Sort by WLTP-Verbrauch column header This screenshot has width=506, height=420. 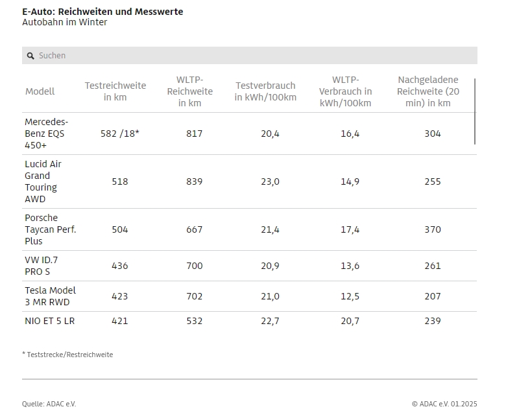346,91
